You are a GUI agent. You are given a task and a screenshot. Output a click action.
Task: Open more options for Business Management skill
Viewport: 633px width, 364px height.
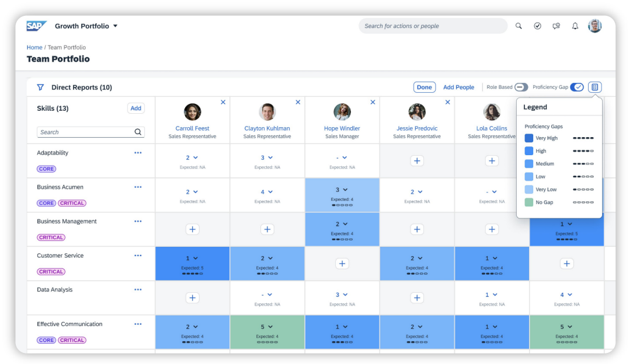point(138,221)
